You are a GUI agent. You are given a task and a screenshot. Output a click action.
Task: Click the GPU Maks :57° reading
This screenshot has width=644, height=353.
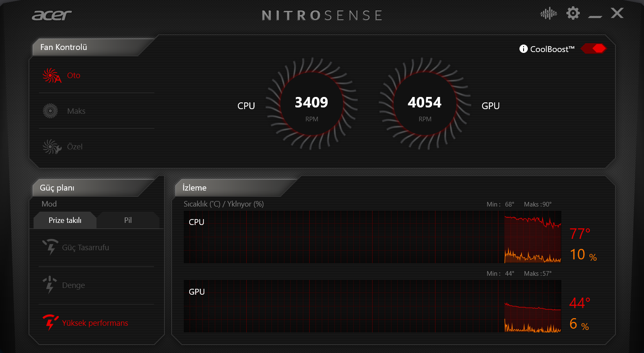coord(538,274)
